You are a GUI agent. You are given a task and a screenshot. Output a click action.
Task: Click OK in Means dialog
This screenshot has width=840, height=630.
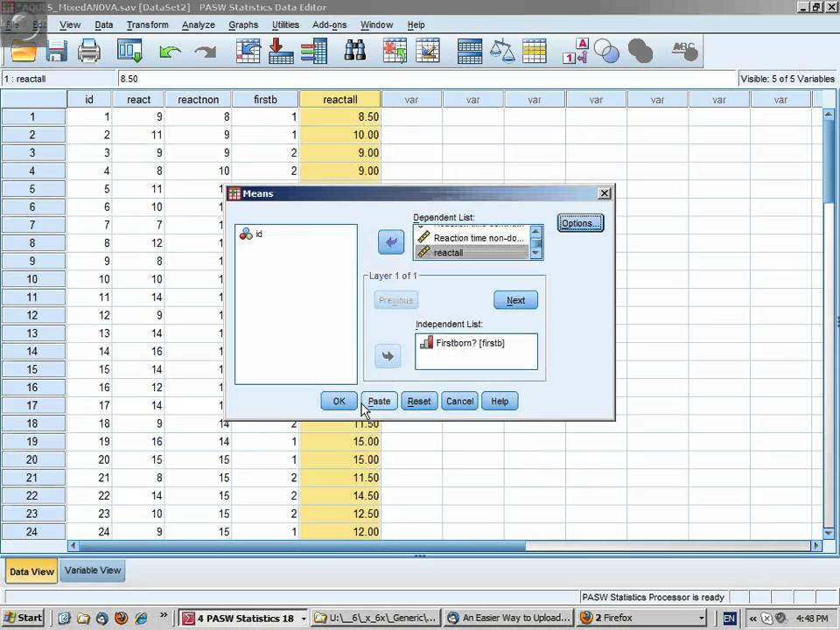[x=339, y=402]
